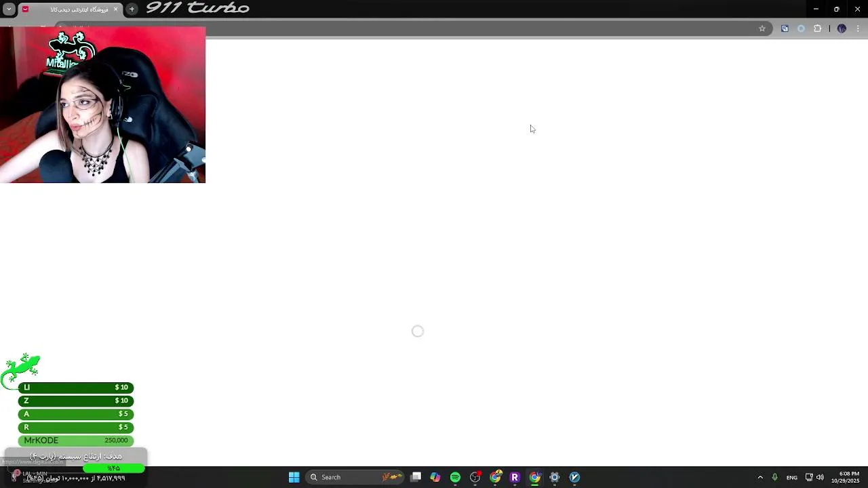Click the taskbar Search box
The height and width of the screenshot is (488, 868).
[x=355, y=477]
